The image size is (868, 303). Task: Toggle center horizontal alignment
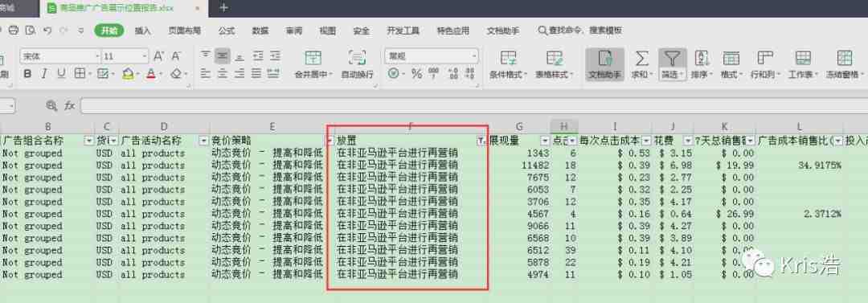point(222,73)
